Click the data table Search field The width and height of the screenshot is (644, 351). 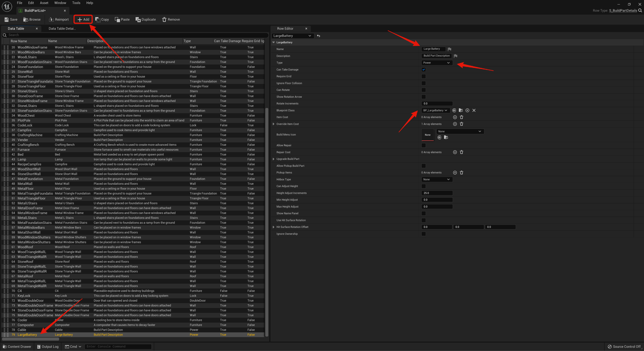(135, 35)
